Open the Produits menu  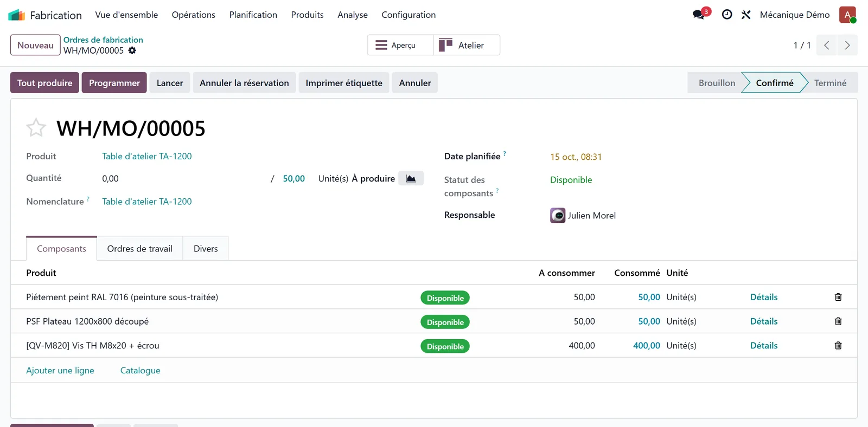pos(307,15)
